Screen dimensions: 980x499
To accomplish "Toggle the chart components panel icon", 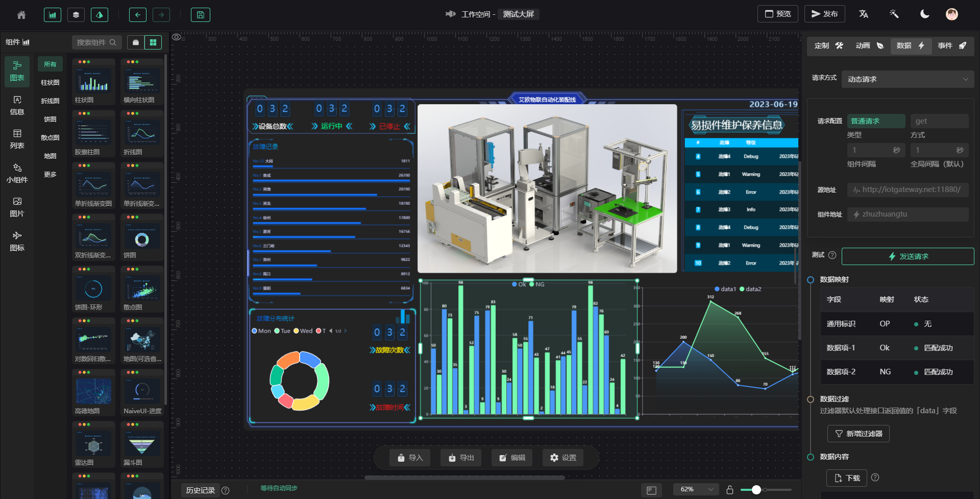I will pos(53,15).
